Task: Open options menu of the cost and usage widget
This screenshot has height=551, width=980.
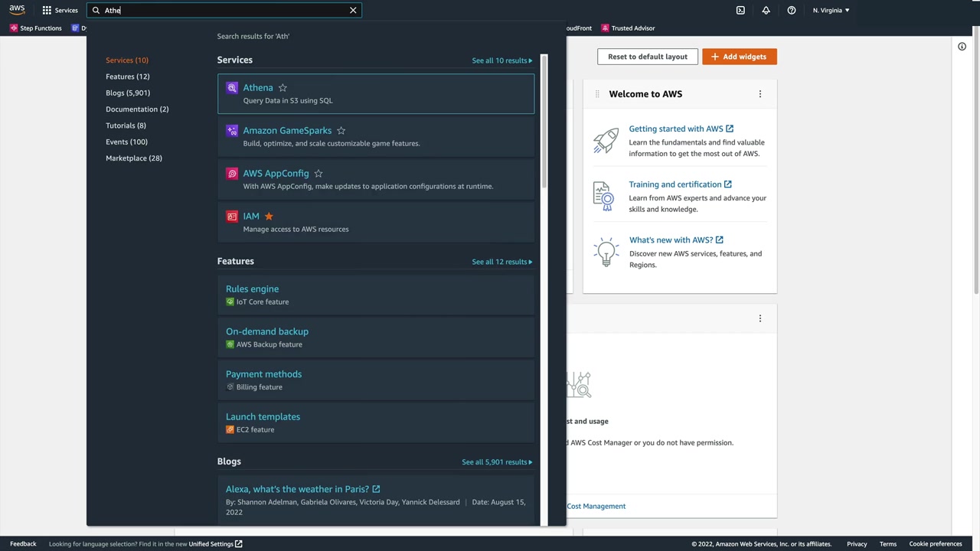Action: pos(760,318)
